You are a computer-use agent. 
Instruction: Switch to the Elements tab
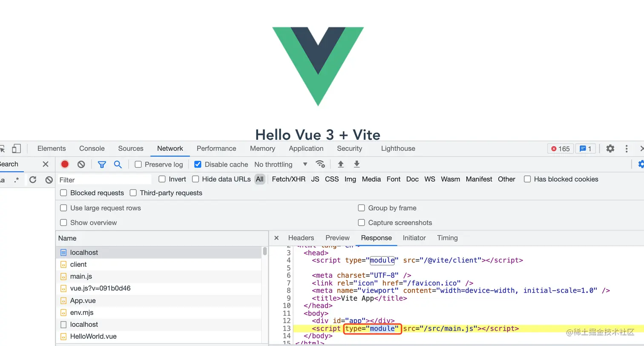(x=52, y=148)
